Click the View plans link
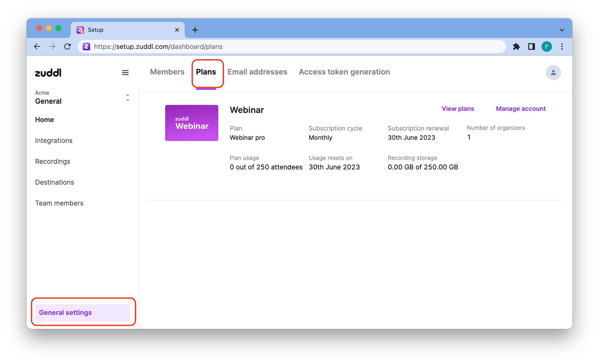The width and height of the screenshot is (599, 364). 458,109
